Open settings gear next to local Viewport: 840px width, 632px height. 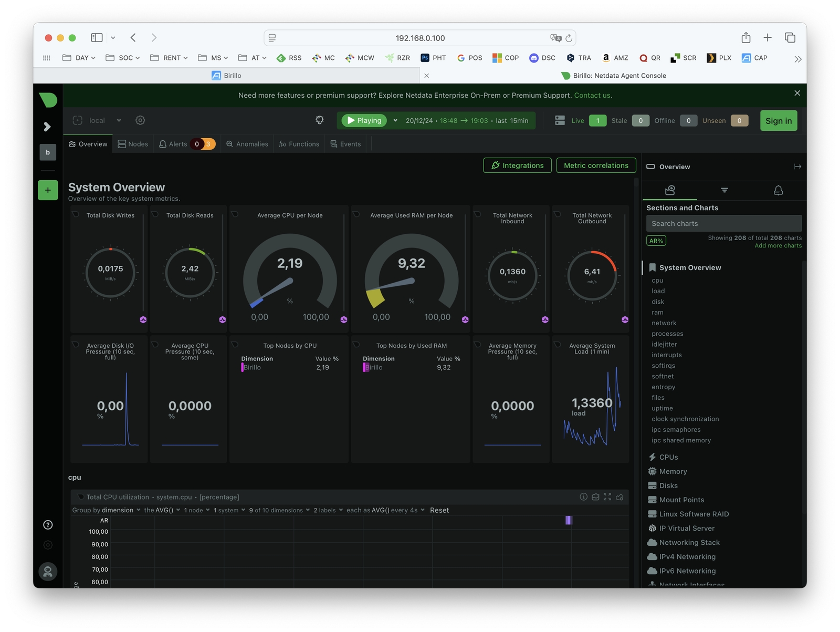point(140,120)
